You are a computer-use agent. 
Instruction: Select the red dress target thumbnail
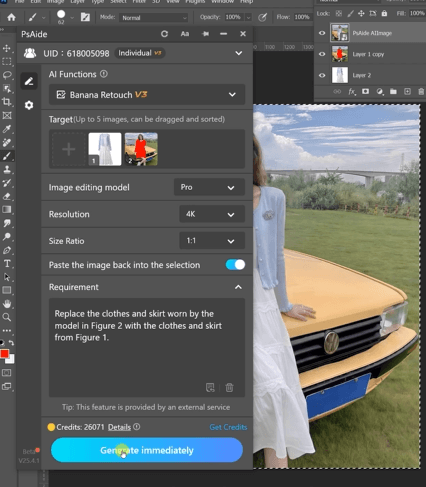141,149
